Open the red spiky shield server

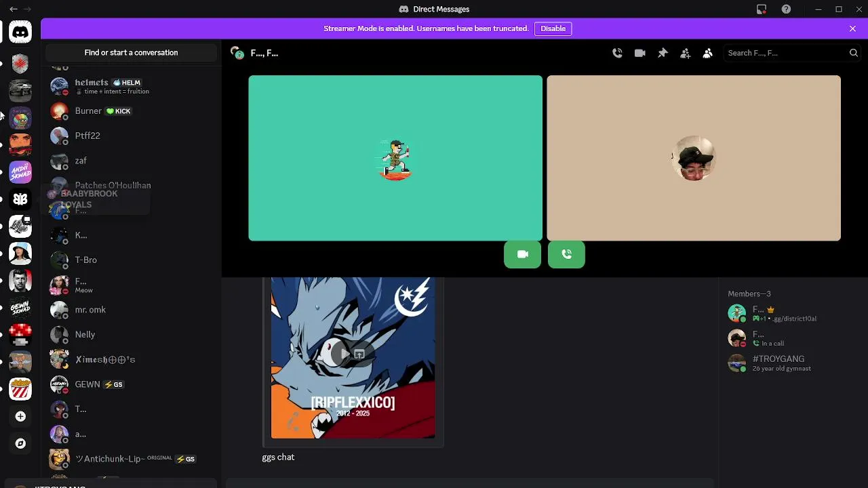tap(20, 64)
